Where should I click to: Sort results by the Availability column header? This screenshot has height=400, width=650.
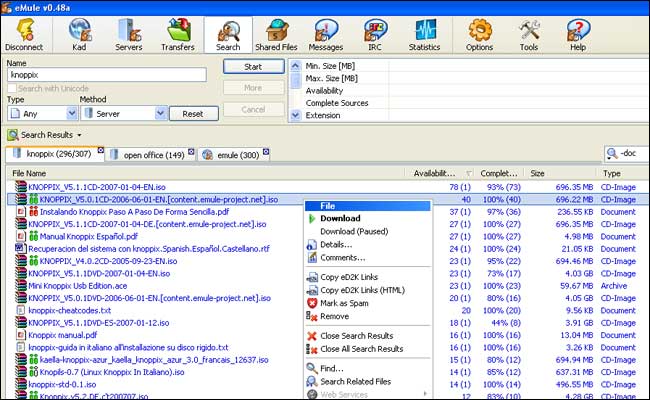tap(436, 173)
